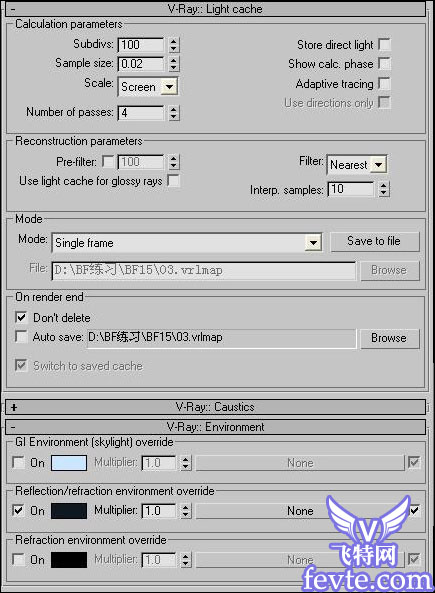Adjust the Sample size spinner
The width and height of the screenshot is (435, 593).
[173, 64]
